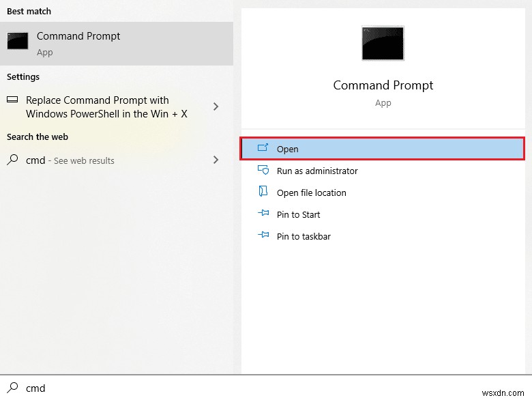Screen dimensions: 532x400
Task: Expand the Replace Command Prompt setting chevron
Action: click(216, 106)
